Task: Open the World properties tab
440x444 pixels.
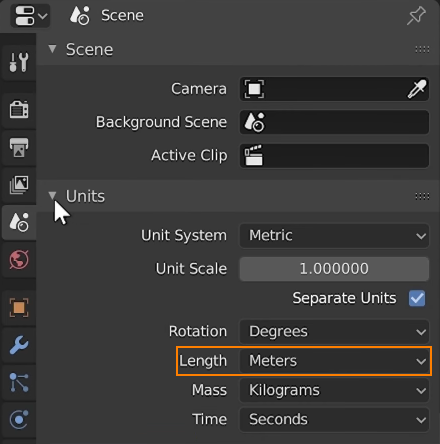Action: click(x=19, y=260)
